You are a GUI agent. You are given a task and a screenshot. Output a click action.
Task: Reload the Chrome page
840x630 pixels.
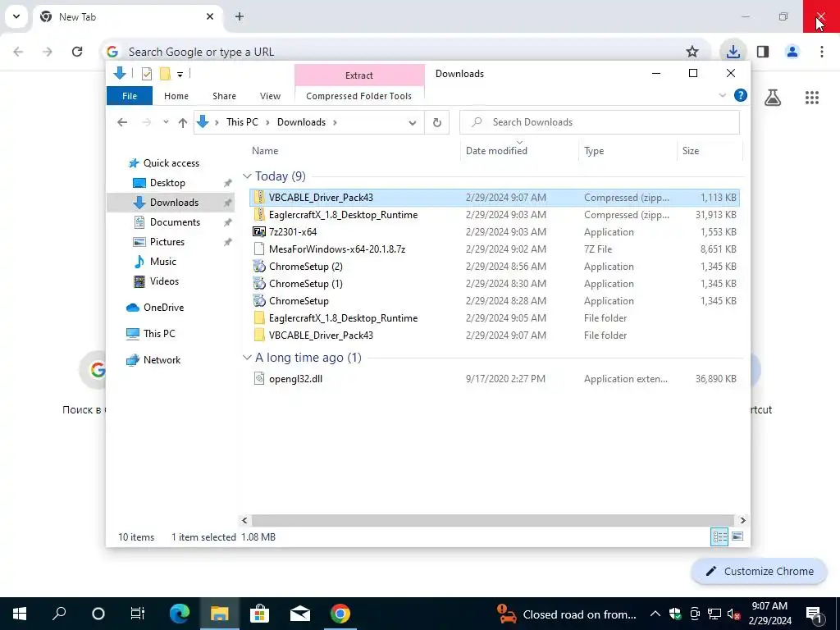[77, 52]
